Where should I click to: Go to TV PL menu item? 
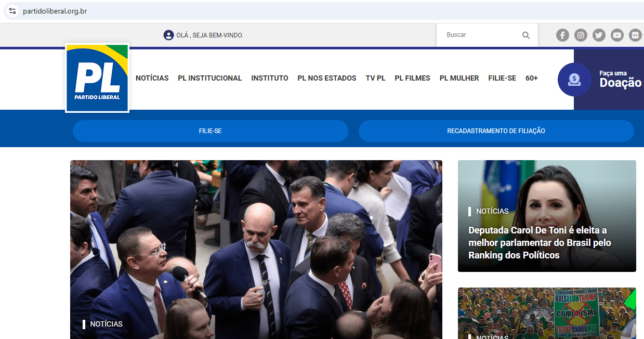pyautogui.click(x=375, y=78)
